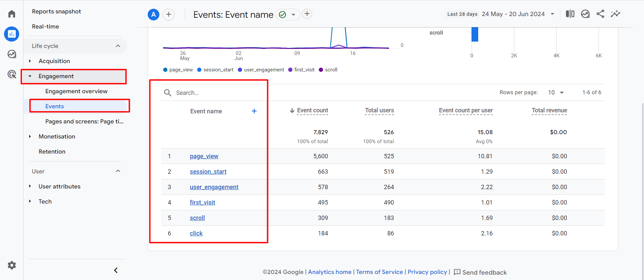Screen dimensions: 644x280
Task: Open the Admin settings gear
Action: pyautogui.click(x=12, y=265)
